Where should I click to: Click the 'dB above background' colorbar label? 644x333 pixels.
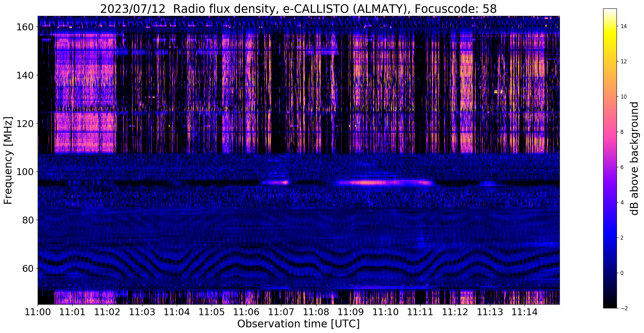634,158
